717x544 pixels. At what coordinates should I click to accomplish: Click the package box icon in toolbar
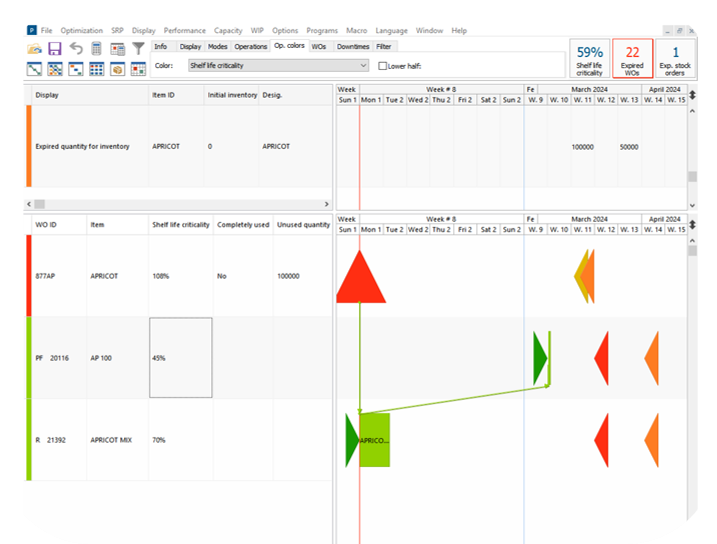(x=118, y=69)
